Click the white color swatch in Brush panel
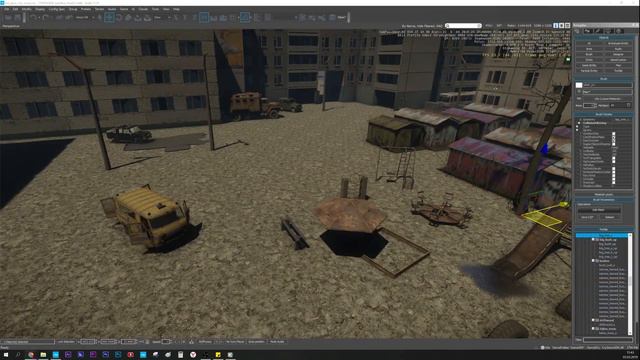This screenshot has height=360, width=640. (x=579, y=85)
